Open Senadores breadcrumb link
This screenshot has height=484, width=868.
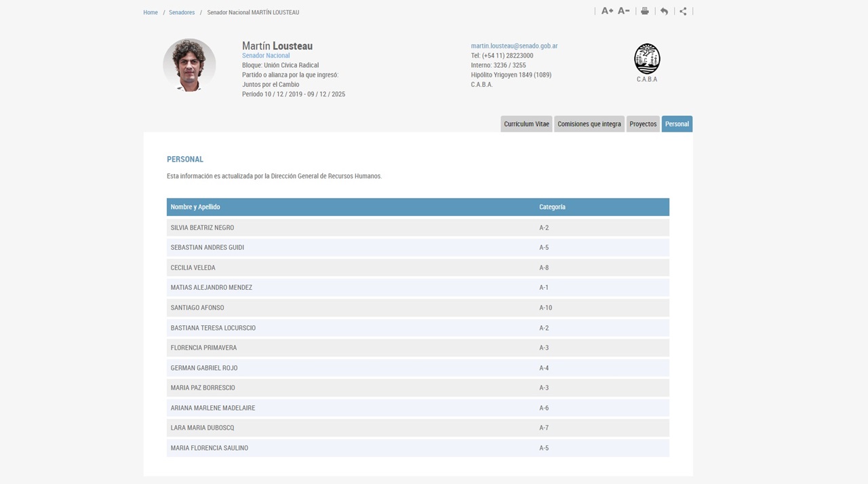click(182, 12)
